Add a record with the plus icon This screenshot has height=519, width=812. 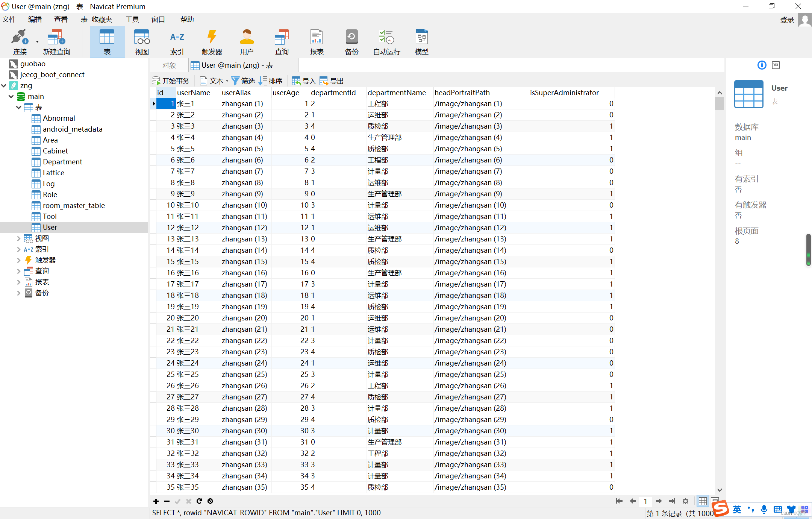(x=156, y=501)
